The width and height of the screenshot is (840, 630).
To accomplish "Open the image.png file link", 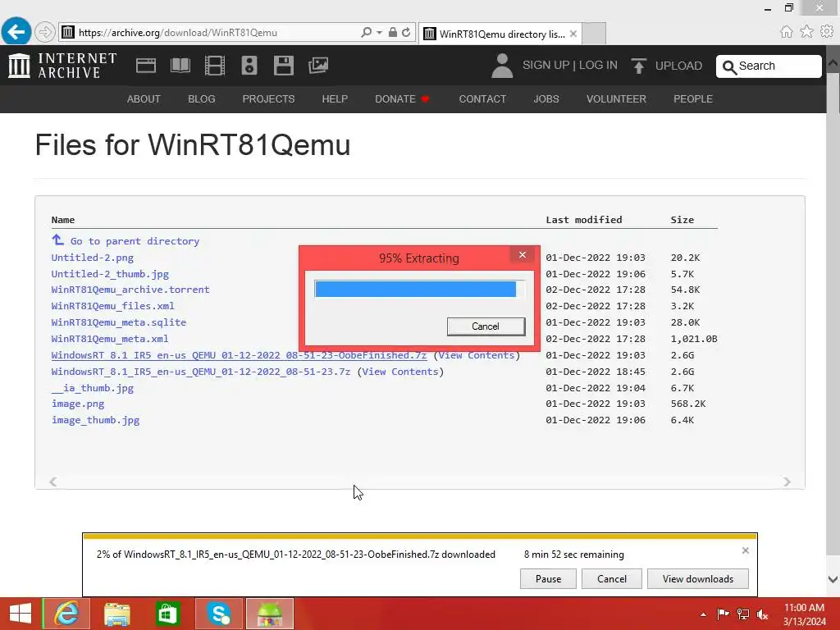I will point(78,404).
